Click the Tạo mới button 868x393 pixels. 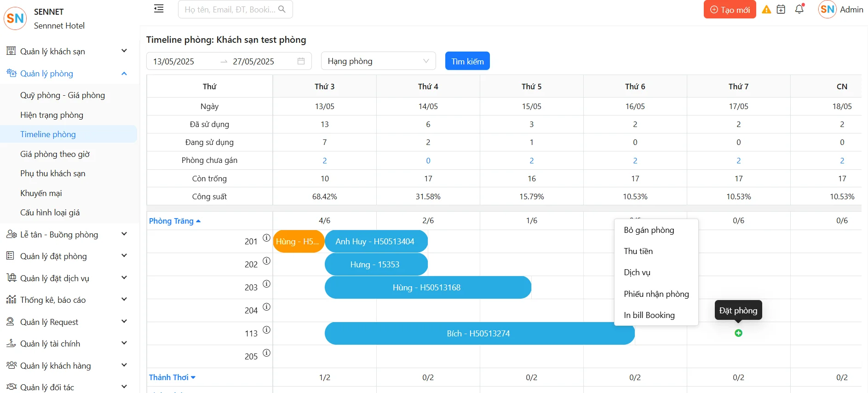(x=730, y=10)
